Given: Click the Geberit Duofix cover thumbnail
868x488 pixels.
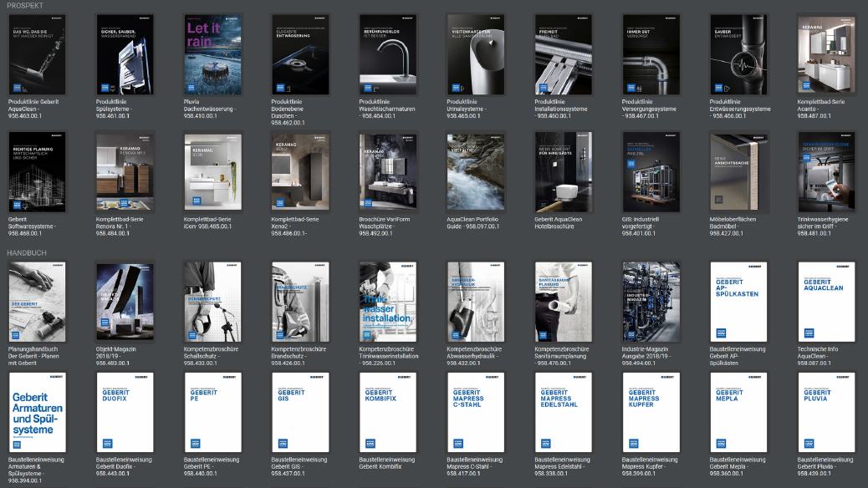Looking at the screenshot, I should pyautogui.click(x=125, y=413).
